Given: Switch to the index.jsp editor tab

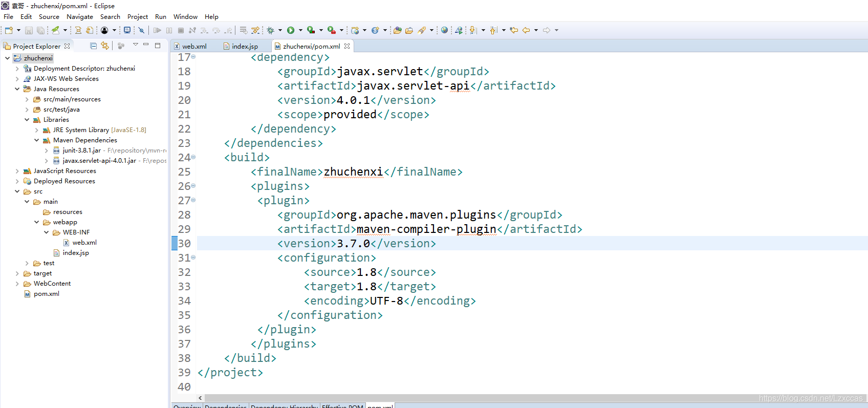Looking at the screenshot, I should [241, 46].
